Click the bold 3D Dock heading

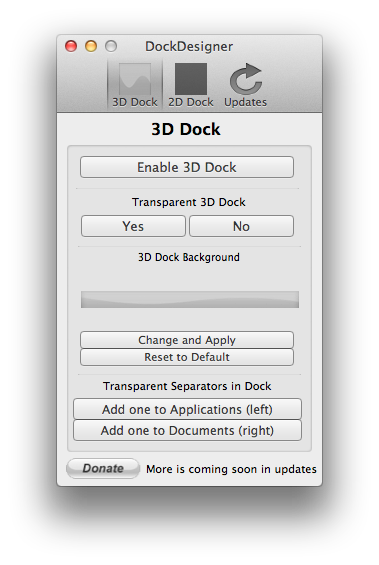(x=186, y=129)
